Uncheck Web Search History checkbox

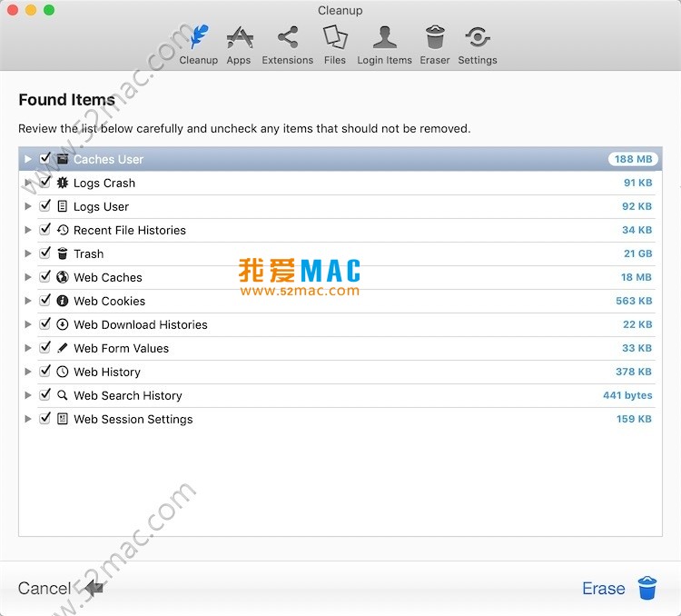45,394
